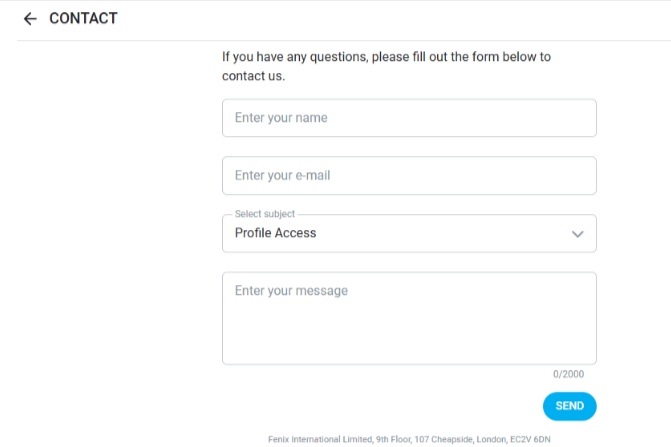Click the 0/2000 character counter

[x=568, y=374]
